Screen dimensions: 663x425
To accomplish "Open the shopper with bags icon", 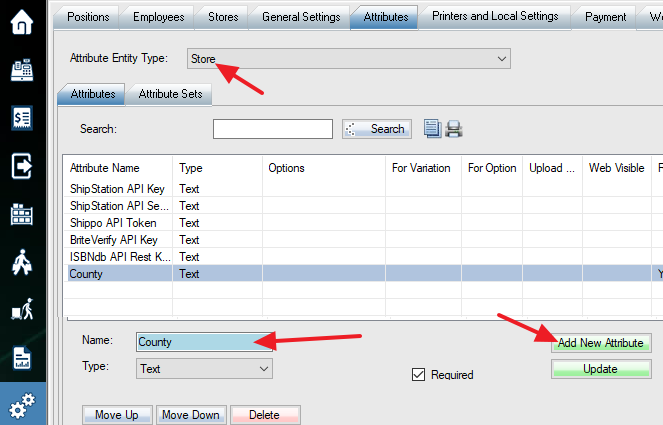I will pyautogui.click(x=22, y=262).
